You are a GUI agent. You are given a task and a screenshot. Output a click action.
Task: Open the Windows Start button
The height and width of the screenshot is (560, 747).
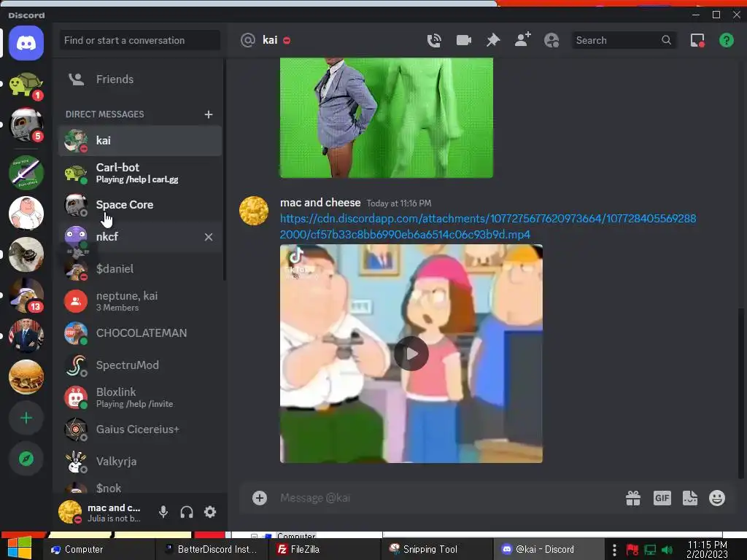coord(20,547)
